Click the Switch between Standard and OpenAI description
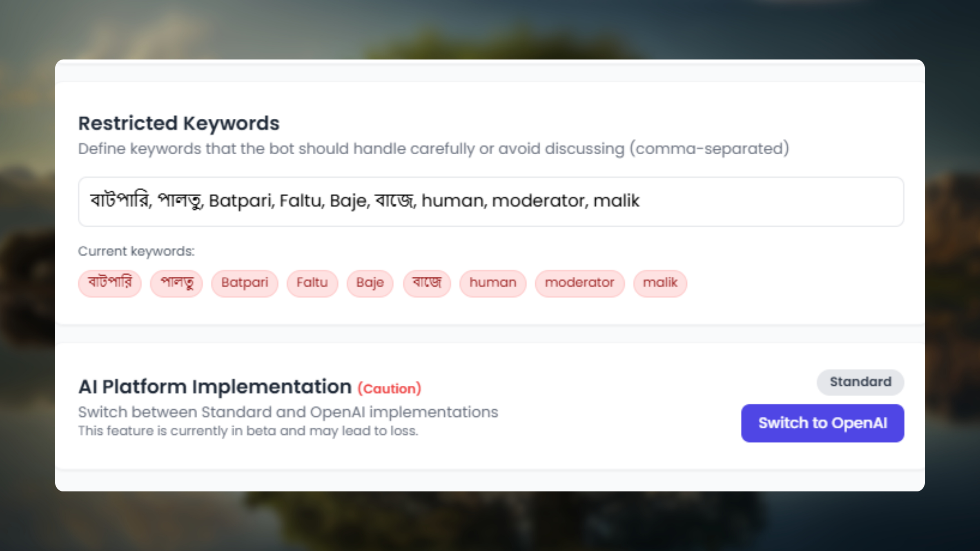980x551 pixels. [288, 412]
